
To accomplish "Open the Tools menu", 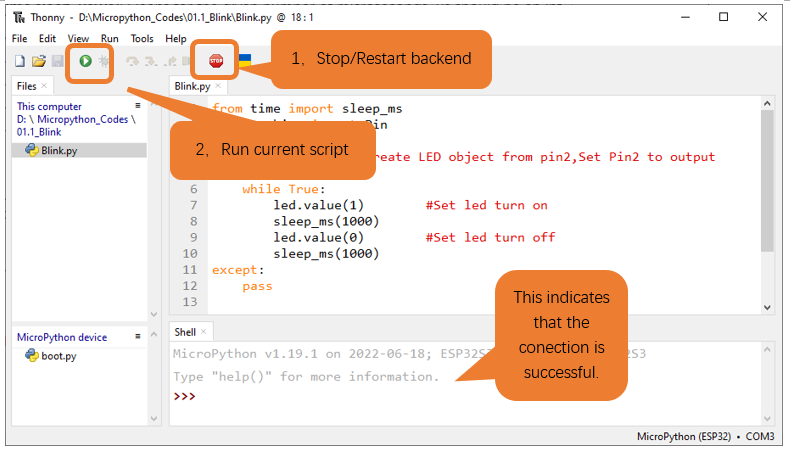I will tap(142, 38).
